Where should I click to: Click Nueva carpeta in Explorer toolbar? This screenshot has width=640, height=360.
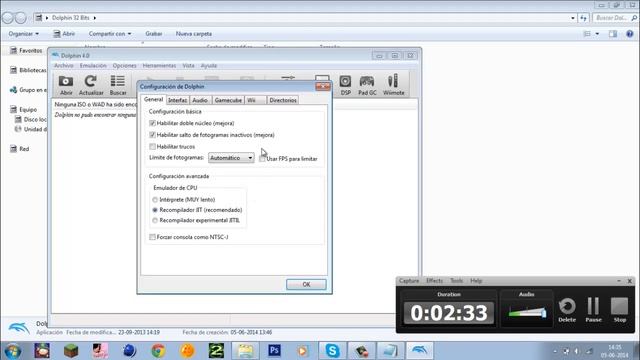pos(193,34)
